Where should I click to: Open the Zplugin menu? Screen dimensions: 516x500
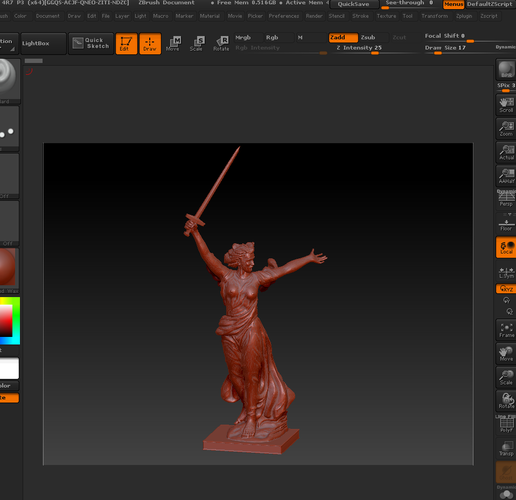pos(464,16)
